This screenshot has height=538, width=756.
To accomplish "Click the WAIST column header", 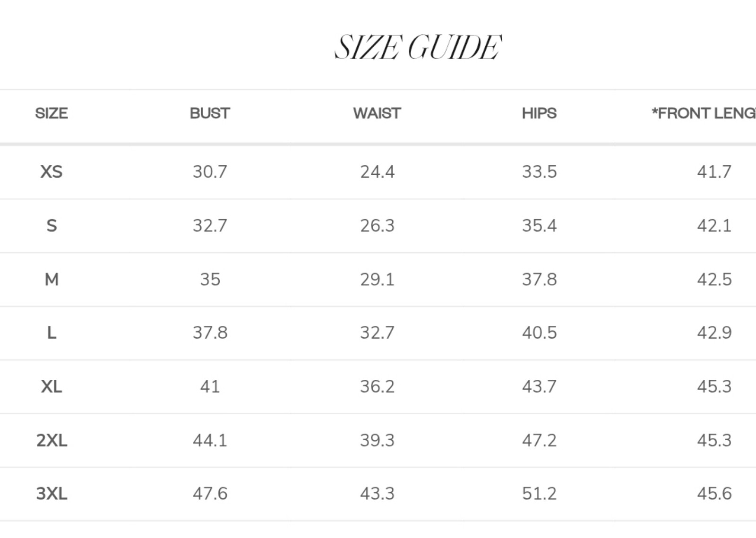I will (377, 113).
